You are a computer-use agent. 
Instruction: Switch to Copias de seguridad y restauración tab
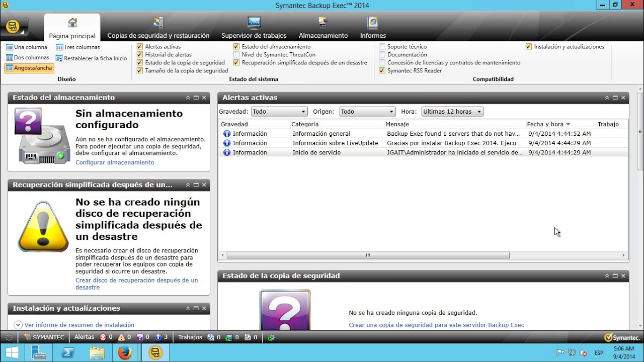158,28
